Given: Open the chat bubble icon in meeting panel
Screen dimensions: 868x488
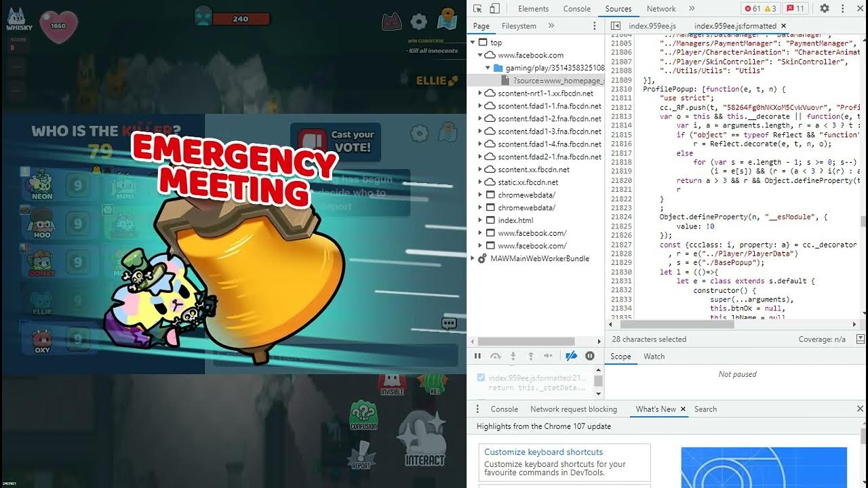Looking at the screenshot, I should click(449, 323).
